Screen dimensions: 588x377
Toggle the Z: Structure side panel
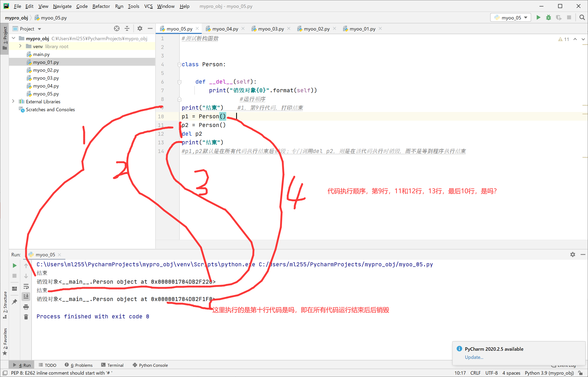pyautogui.click(x=5, y=305)
